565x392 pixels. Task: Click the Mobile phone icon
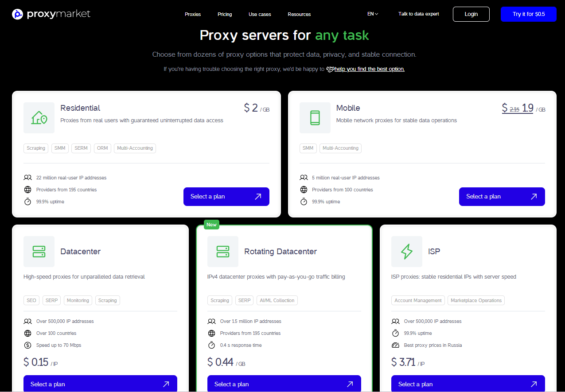[315, 118]
